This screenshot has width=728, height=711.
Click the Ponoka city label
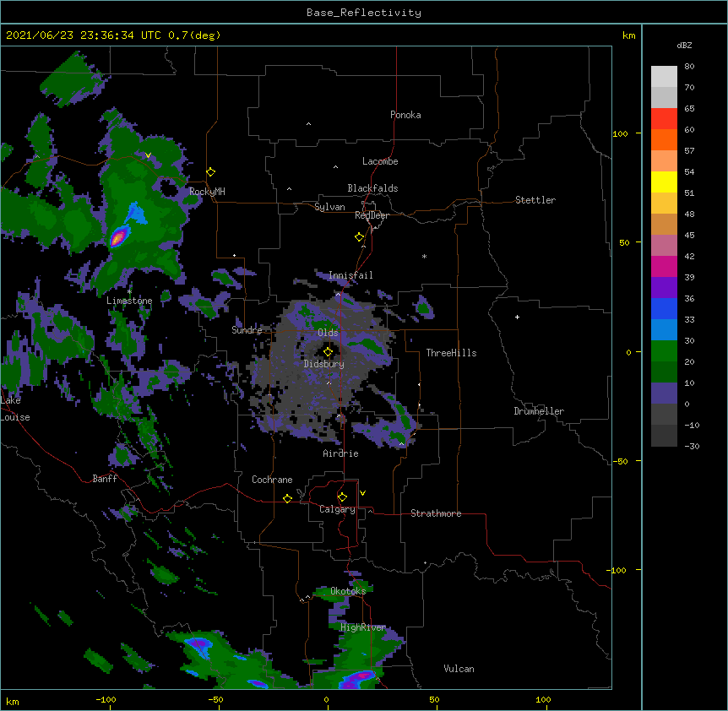(x=405, y=115)
